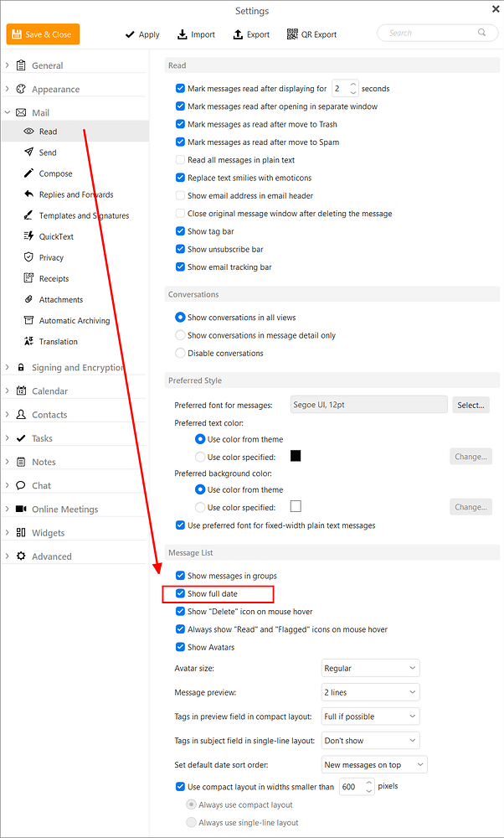The width and height of the screenshot is (504, 838).
Task: Click the Import download icon
Action: coord(182,34)
